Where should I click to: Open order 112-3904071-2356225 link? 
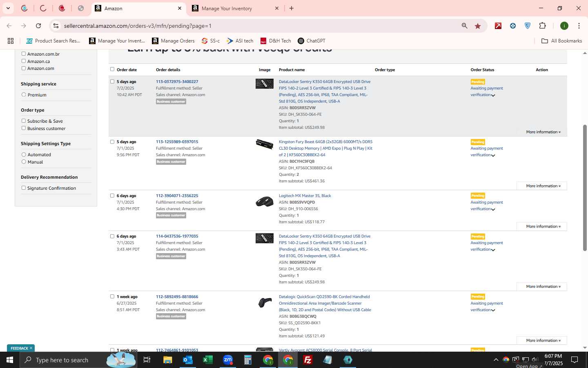(177, 195)
